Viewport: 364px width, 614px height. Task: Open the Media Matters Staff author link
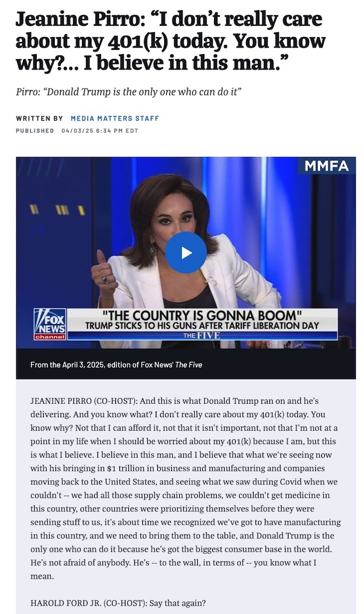[x=115, y=118]
